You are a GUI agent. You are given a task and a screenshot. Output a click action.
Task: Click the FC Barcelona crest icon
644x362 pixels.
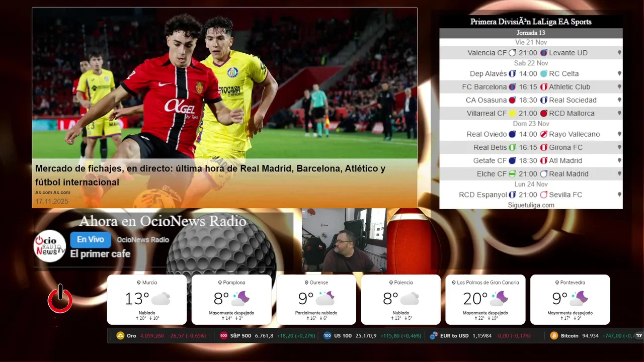(x=512, y=87)
